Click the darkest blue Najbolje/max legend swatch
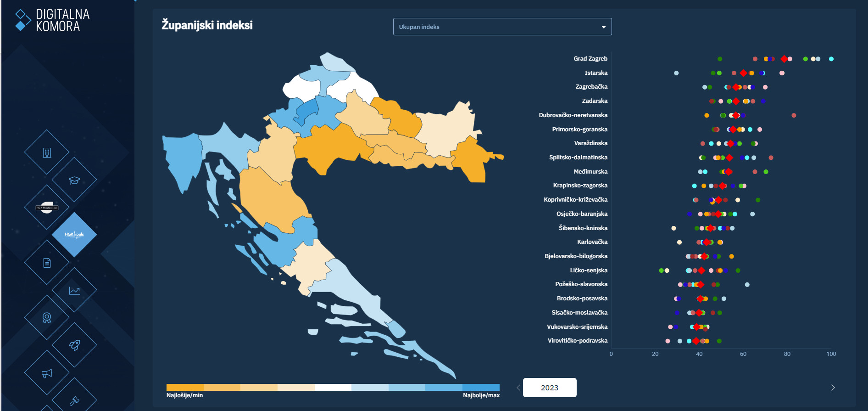 (x=481, y=387)
